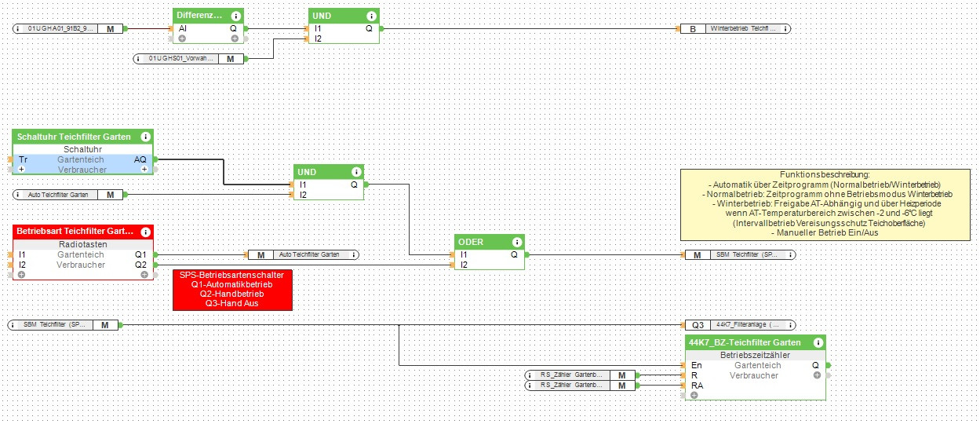
Task: Click info icon on Winterbetrieb Teichfilter output
Action: point(785,28)
